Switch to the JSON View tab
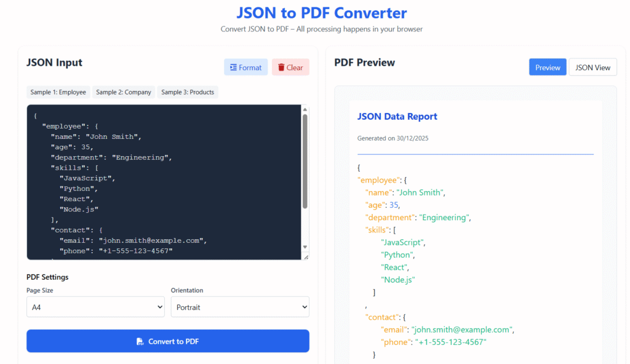Image resolution: width=630 pixels, height=364 pixels. click(592, 67)
